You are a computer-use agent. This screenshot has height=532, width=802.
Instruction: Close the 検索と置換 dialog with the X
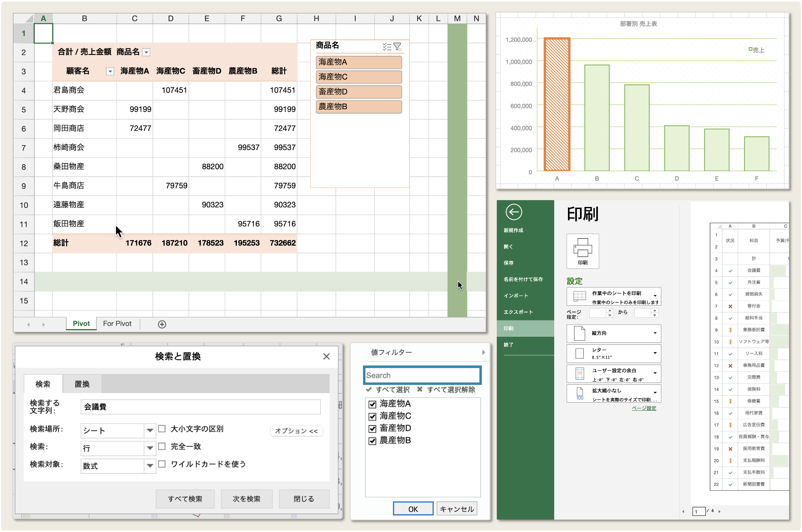327,356
